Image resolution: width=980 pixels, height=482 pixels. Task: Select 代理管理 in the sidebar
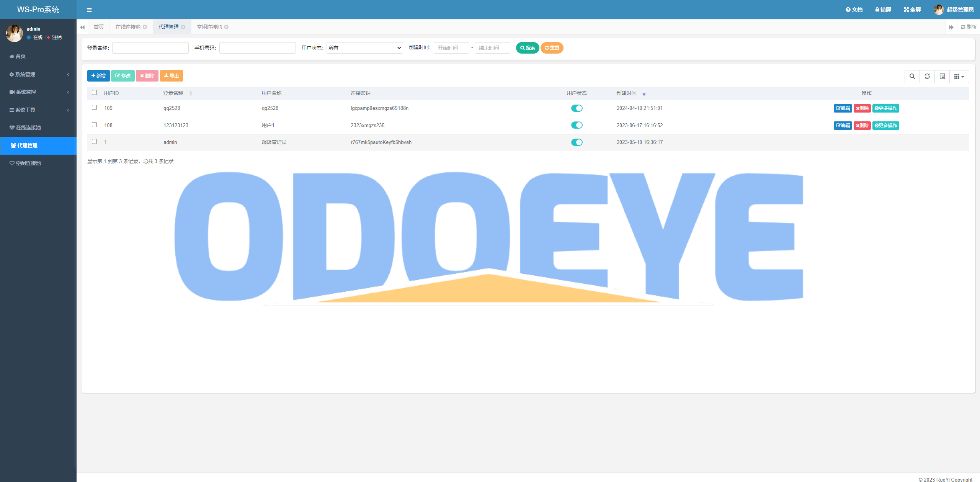point(38,145)
